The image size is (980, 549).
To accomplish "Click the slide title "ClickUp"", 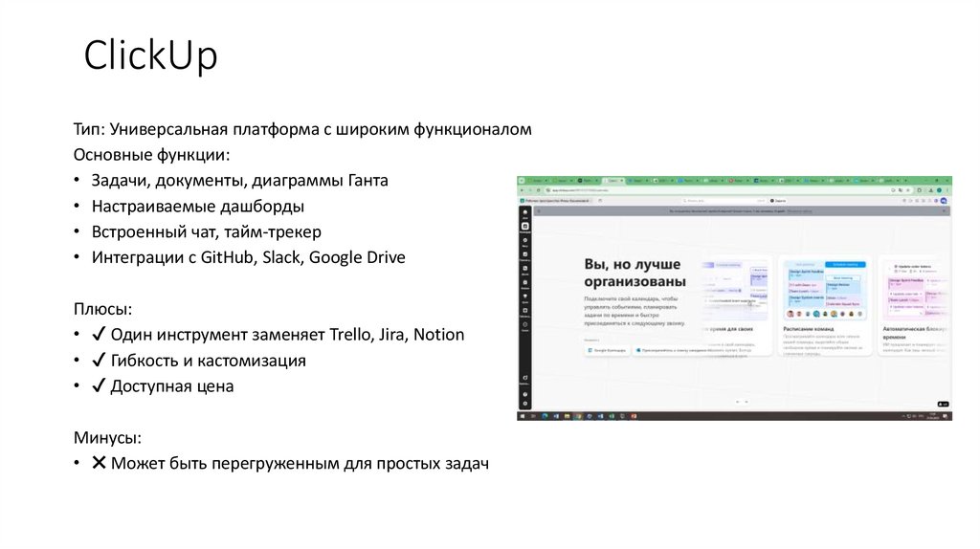I will tap(150, 55).
